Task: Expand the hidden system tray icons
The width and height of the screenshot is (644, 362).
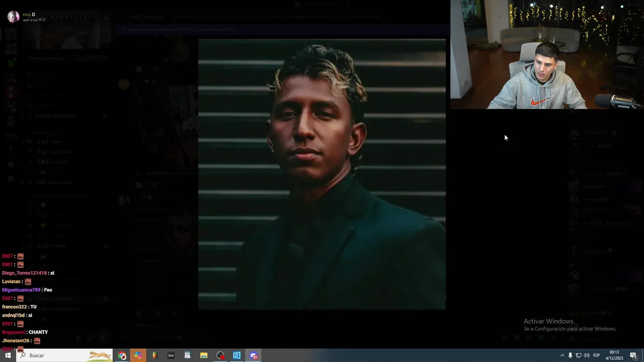Action: pyautogui.click(x=562, y=355)
